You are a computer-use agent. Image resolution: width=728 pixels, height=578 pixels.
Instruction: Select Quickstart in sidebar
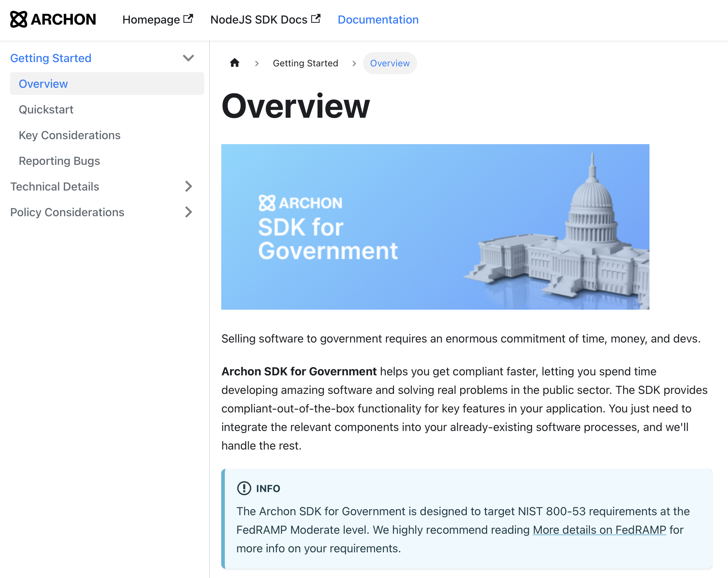coord(46,110)
